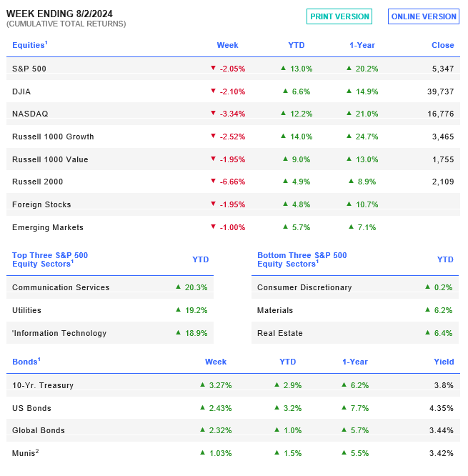Click Bottom Three S&P 500 Equity Sectors heading
Image resolution: width=468 pixels, height=476 pixels.
click(x=302, y=259)
